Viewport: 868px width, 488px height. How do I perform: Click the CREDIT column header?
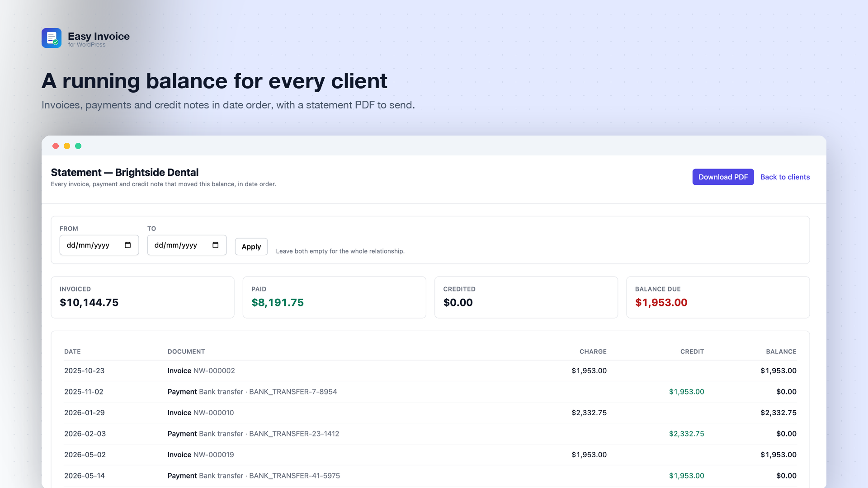point(692,352)
